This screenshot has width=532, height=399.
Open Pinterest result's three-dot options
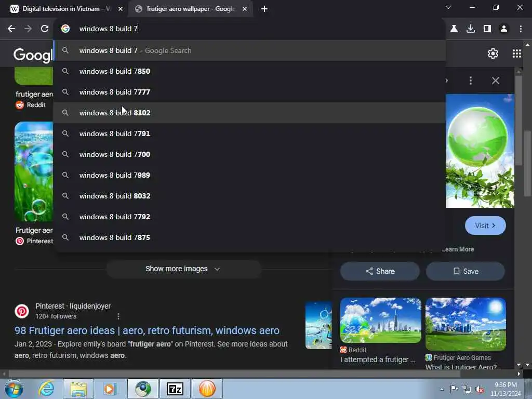(118, 316)
